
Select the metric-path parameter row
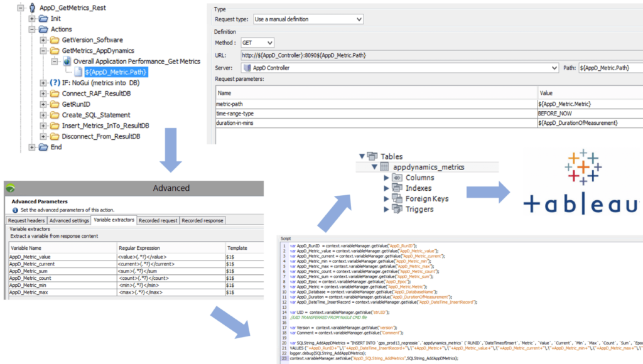pos(430,104)
